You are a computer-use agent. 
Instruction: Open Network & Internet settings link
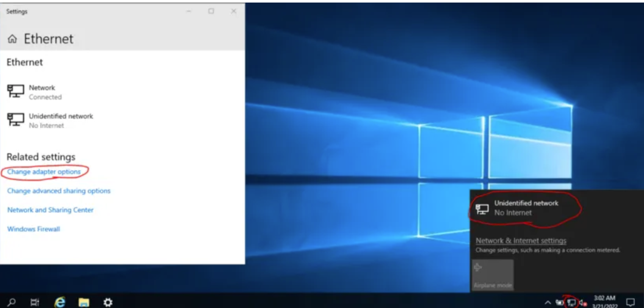coord(521,241)
